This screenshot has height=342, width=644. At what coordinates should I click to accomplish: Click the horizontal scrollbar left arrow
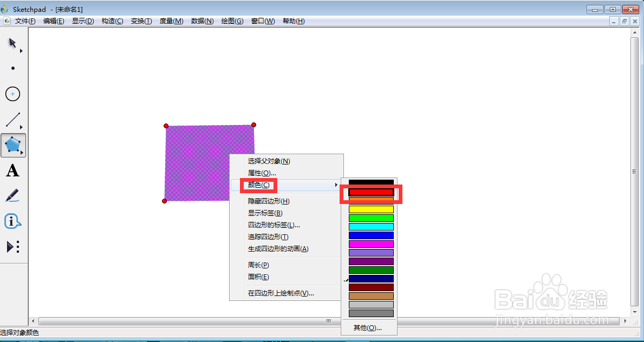pos(33,321)
